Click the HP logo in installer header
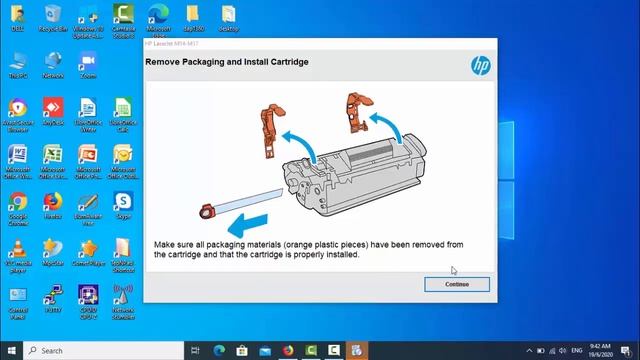640x360 pixels. [480, 65]
